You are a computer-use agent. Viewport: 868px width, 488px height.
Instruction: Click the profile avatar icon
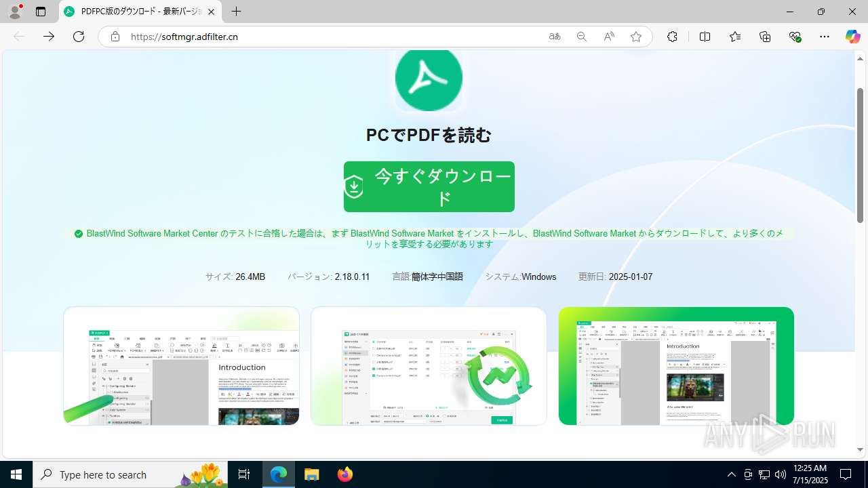pyautogui.click(x=15, y=12)
